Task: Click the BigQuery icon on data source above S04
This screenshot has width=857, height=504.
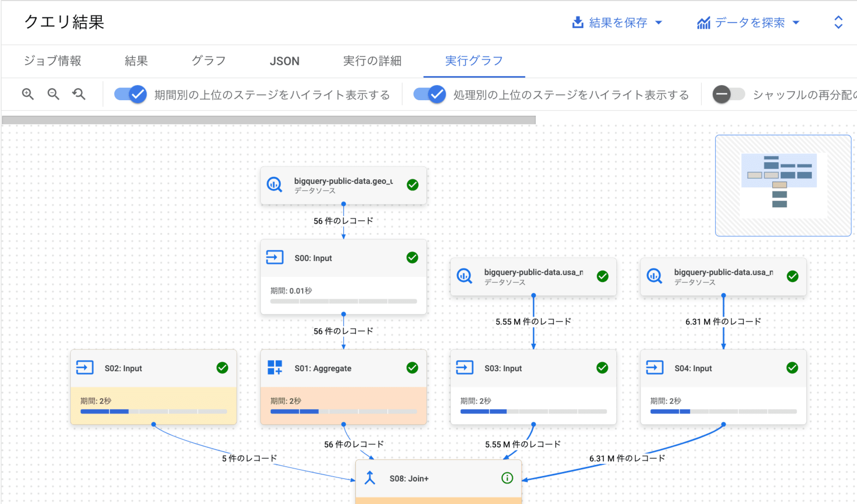Action: (655, 276)
